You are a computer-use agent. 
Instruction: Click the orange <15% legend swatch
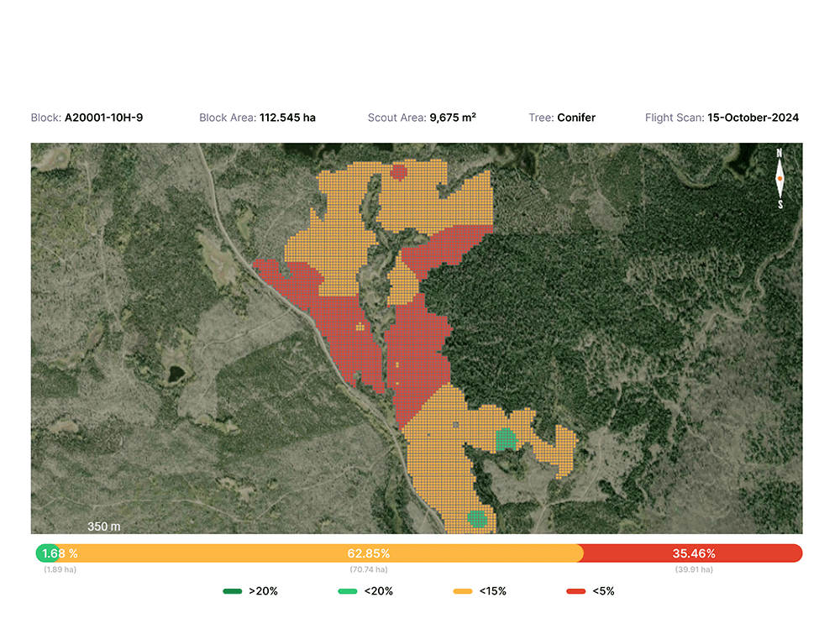click(x=462, y=591)
